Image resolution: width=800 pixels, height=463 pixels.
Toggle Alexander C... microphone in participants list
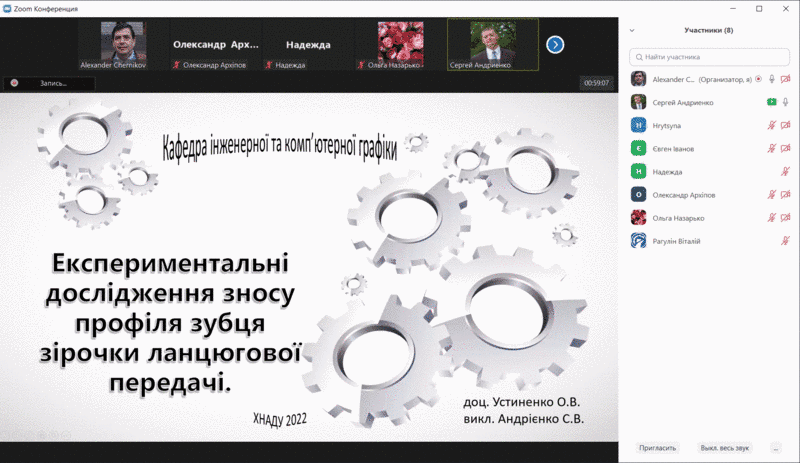pyautogui.click(x=771, y=78)
